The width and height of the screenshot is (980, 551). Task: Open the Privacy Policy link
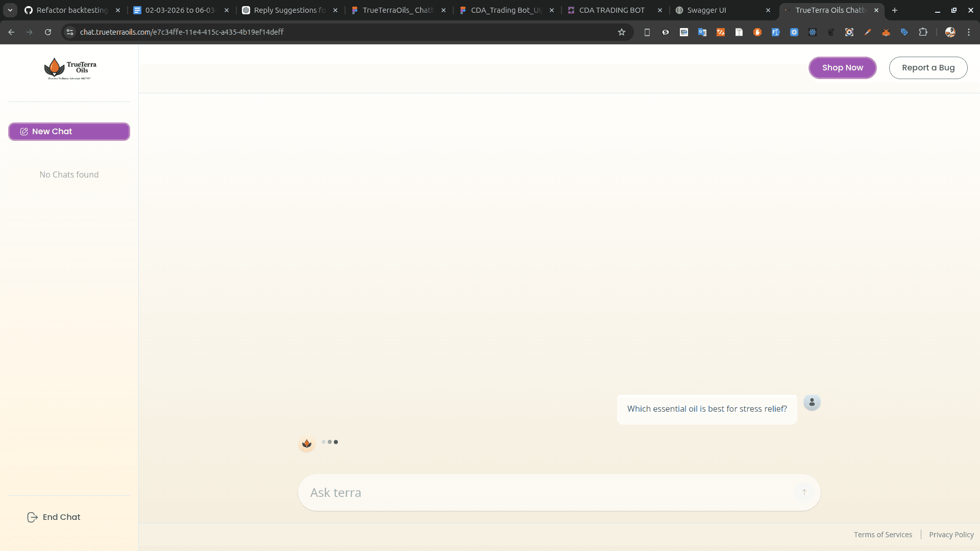(x=951, y=535)
